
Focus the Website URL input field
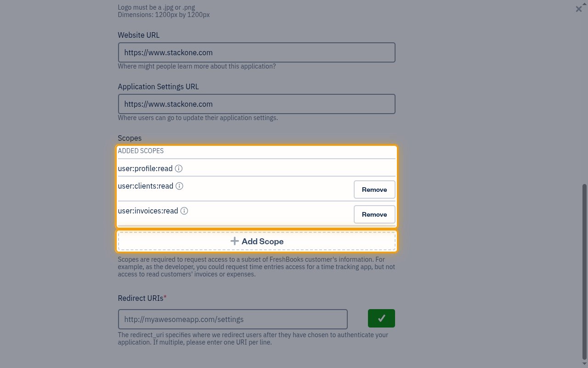click(x=257, y=52)
